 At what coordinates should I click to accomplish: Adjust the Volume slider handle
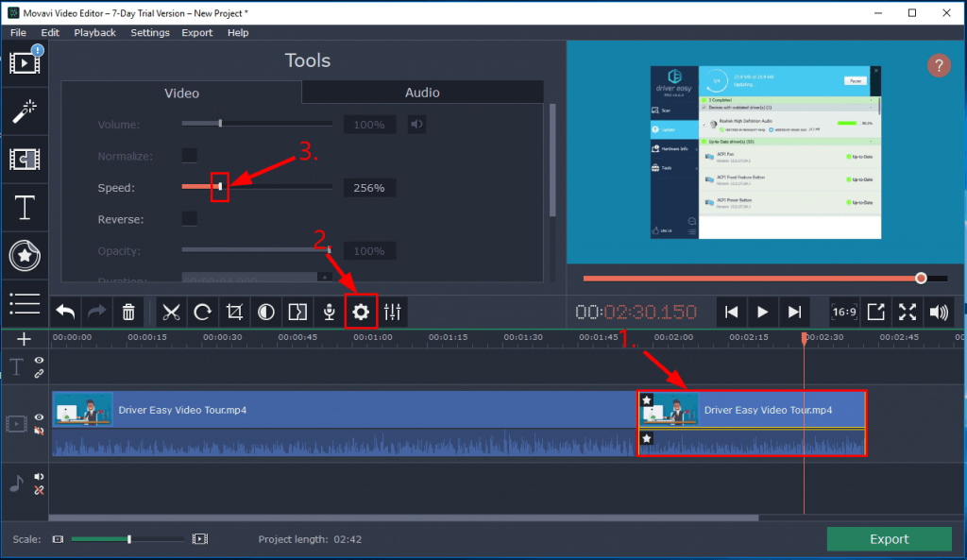[x=220, y=124]
